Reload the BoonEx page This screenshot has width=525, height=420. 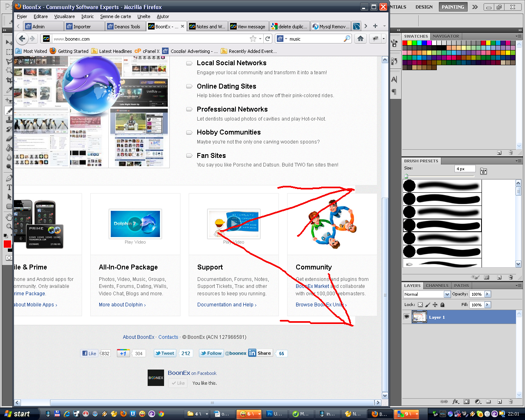tap(268, 39)
